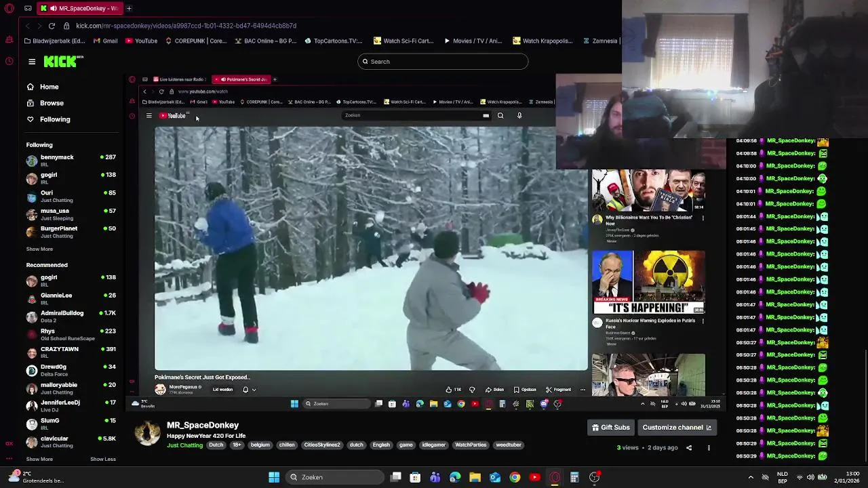Open Microsoft Teams from taskbar
Screen dimensions: 868x488
pyautogui.click(x=435, y=477)
